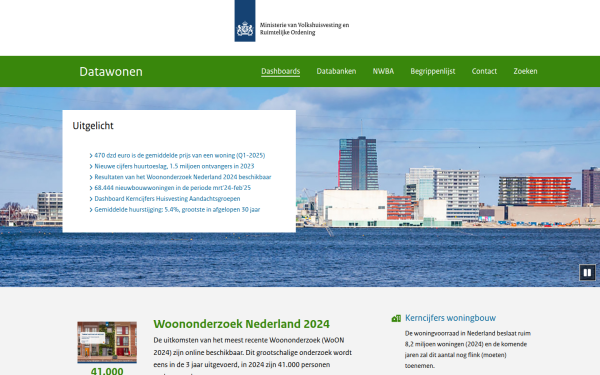The height and width of the screenshot is (375, 600).
Task: Open the Kerncijfers woningbouw heading link
Action: click(x=450, y=318)
